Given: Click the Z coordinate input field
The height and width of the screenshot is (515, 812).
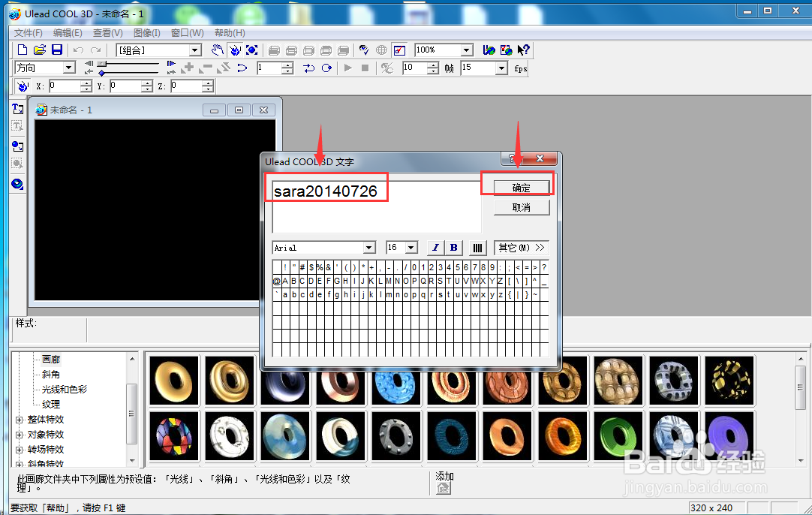Looking at the screenshot, I should (187, 86).
